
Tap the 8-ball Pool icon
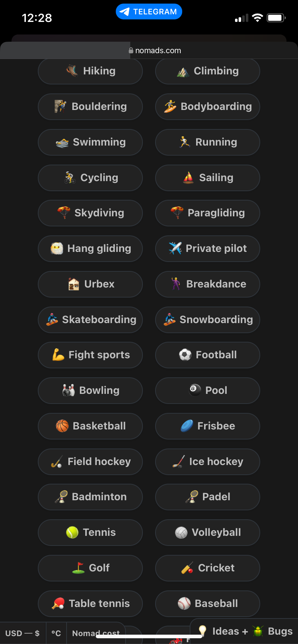pyautogui.click(x=195, y=390)
